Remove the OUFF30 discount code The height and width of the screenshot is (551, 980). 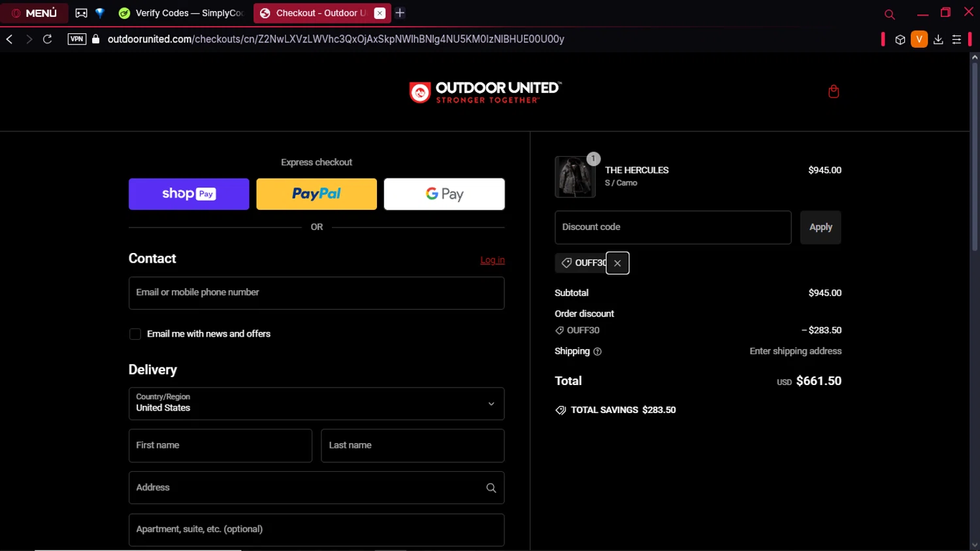point(617,263)
